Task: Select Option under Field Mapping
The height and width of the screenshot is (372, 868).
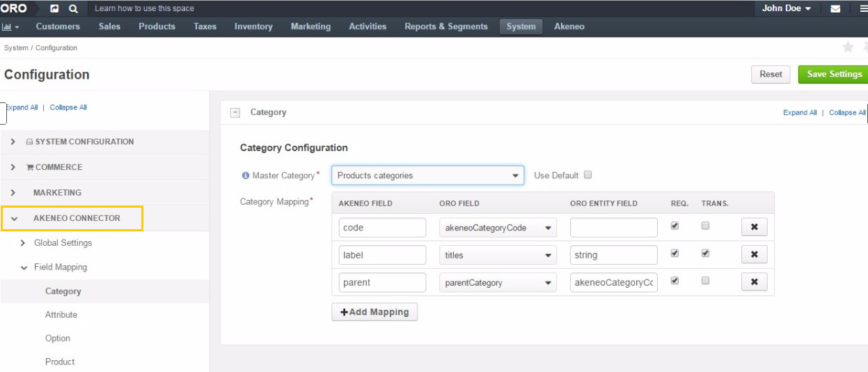Action: pyautogui.click(x=58, y=339)
